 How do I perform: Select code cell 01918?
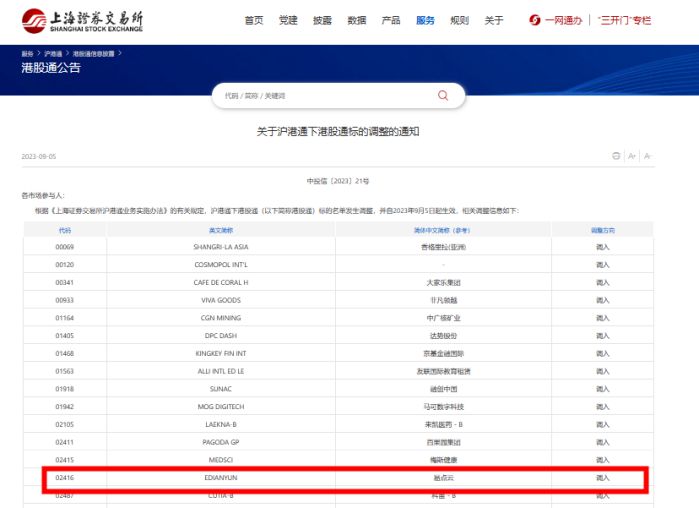click(x=65, y=389)
